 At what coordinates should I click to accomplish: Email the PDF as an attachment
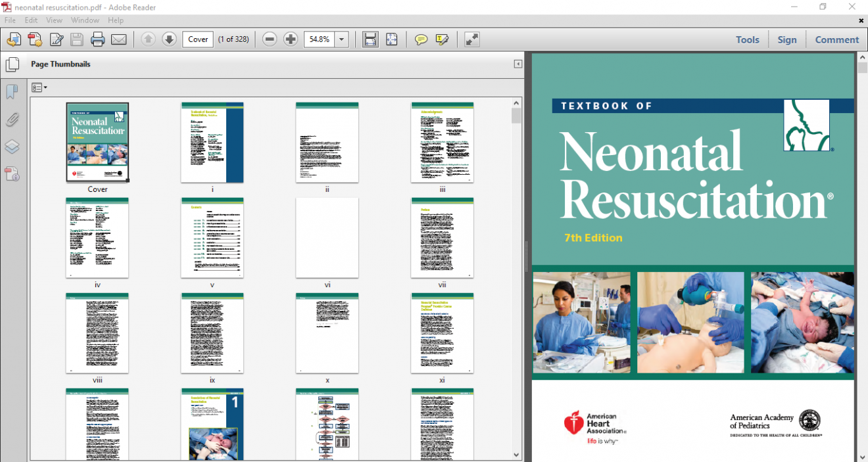pos(119,39)
